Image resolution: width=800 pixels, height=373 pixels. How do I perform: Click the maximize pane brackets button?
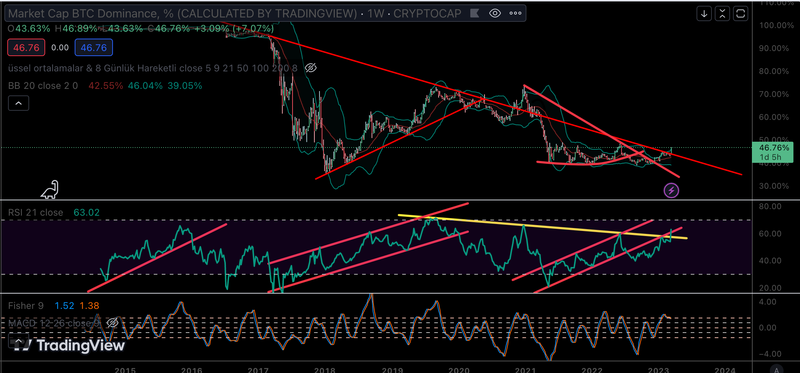coord(741,14)
